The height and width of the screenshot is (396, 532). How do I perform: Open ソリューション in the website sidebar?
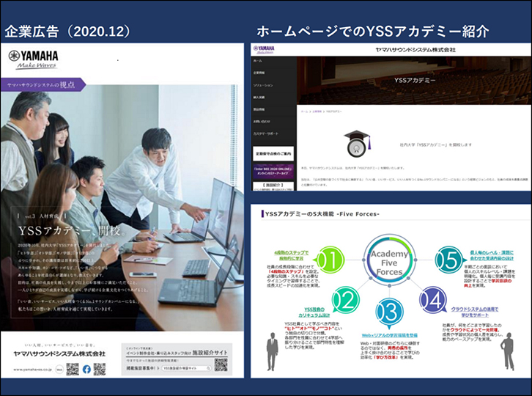point(263,85)
